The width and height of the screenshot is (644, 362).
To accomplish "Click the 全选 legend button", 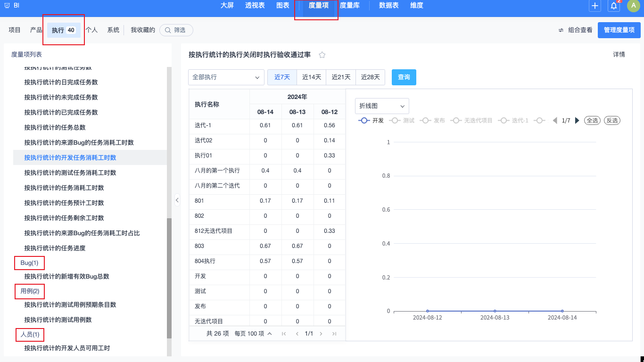I will click(592, 121).
